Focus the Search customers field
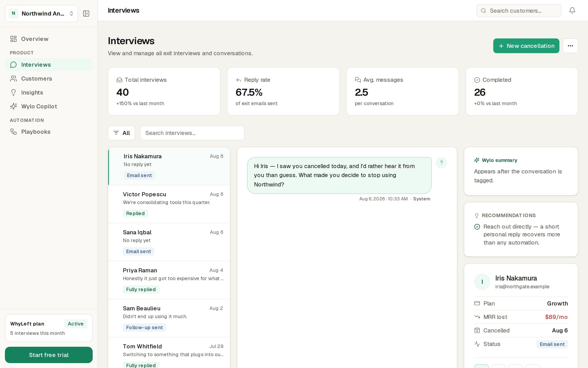The width and height of the screenshot is (588, 368). (x=519, y=11)
